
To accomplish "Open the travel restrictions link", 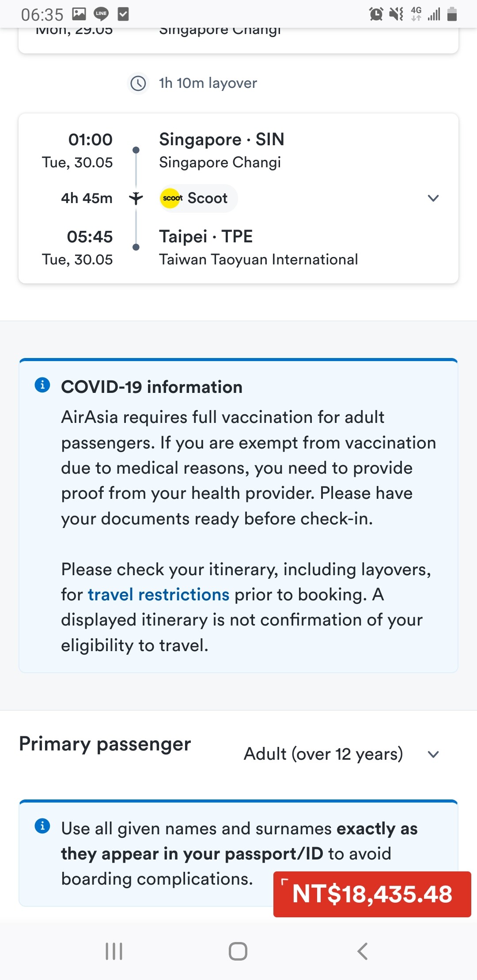I will pyautogui.click(x=159, y=595).
